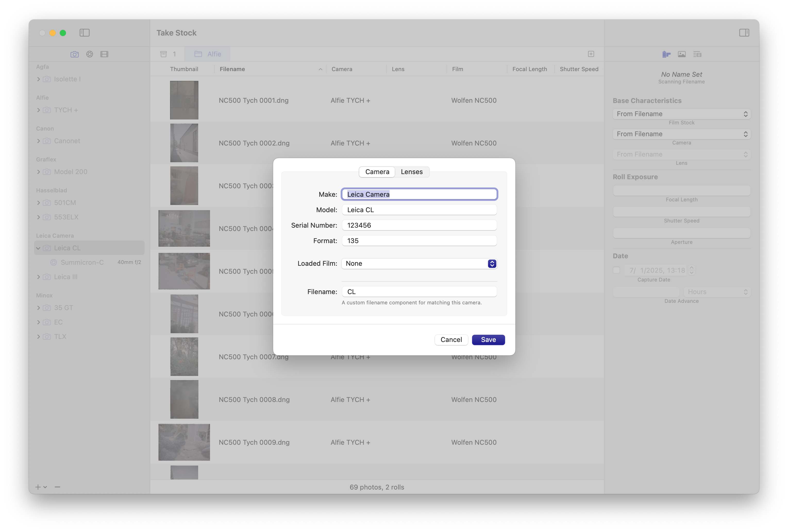Expand the Isolette I camera
This screenshot has height=532, width=788.
(x=38, y=79)
